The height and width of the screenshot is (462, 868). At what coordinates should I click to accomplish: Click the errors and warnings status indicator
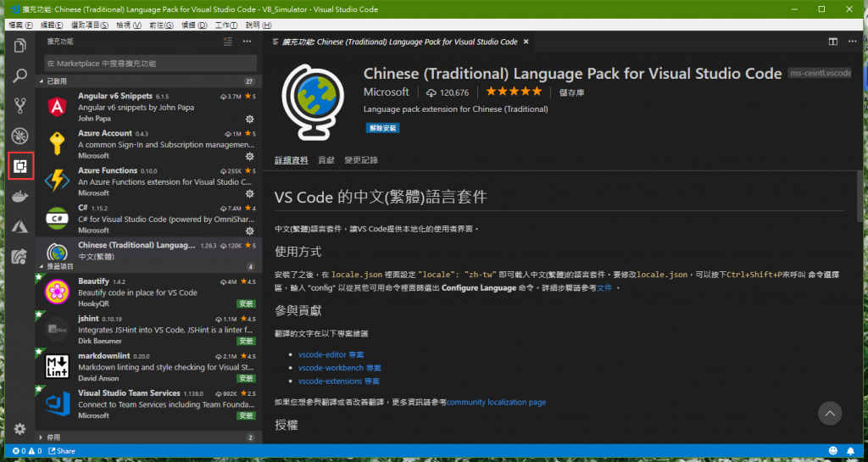pos(26,451)
